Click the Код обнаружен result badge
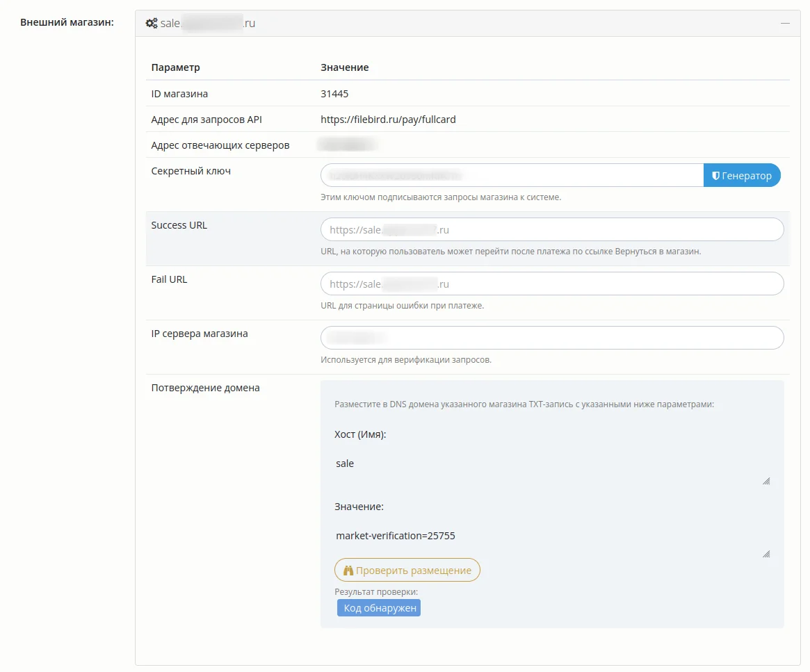Viewport: 810px width, 672px height. point(379,608)
